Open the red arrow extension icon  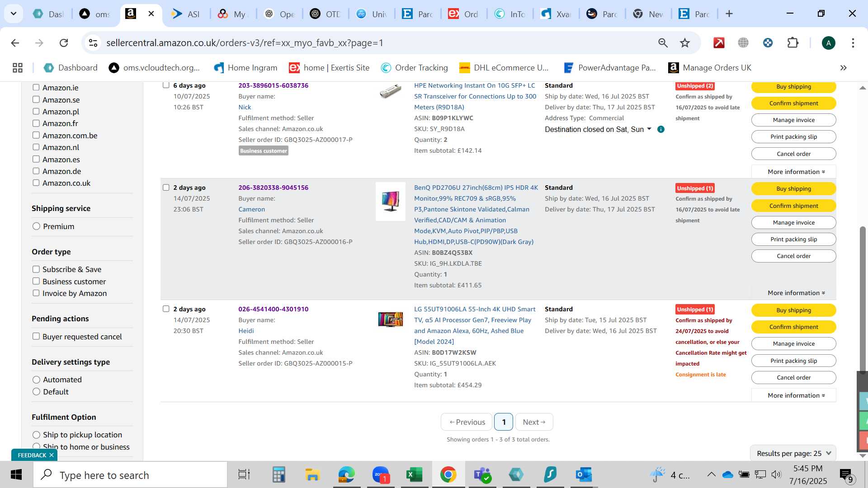pyautogui.click(x=719, y=43)
